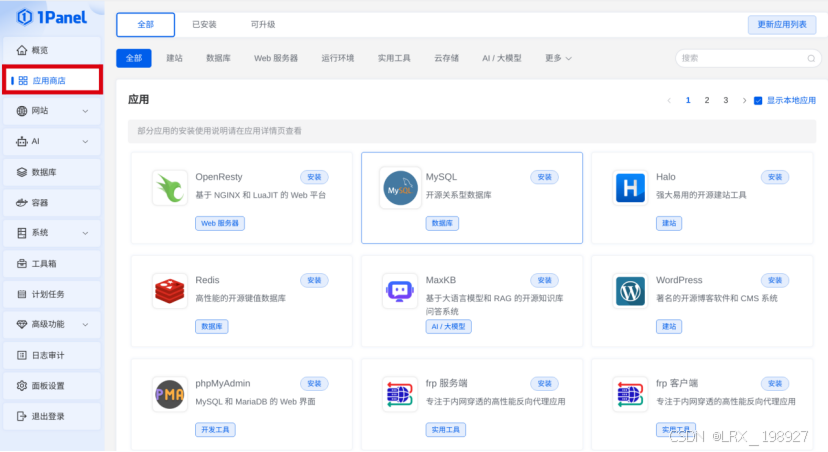This screenshot has height=452, width=828.
Task: Click the 工具箱 toolbox icon
Action: click(22, 263)
